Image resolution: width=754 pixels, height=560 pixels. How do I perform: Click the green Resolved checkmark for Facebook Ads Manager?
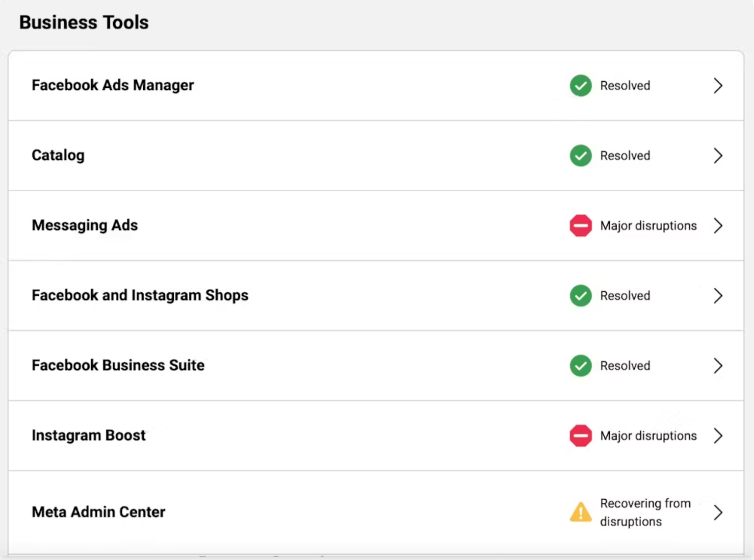581,86
